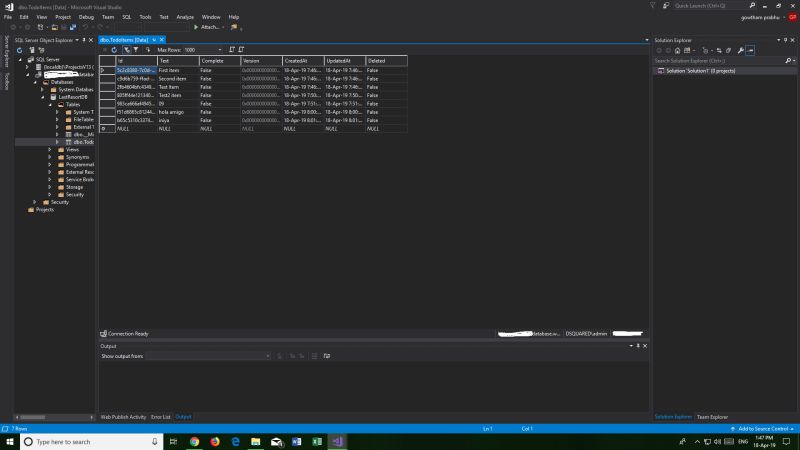The width and height of the screenshot is (800, 450).
Task: Switch to the Web Publish Activity tab
Action: (123, 417)
